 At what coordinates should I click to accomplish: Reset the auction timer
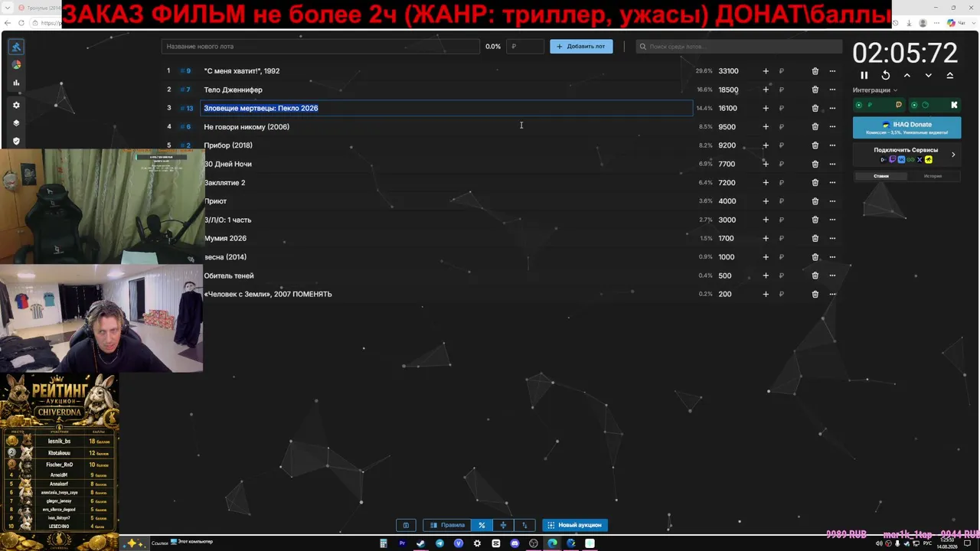(x=886, y=75)
